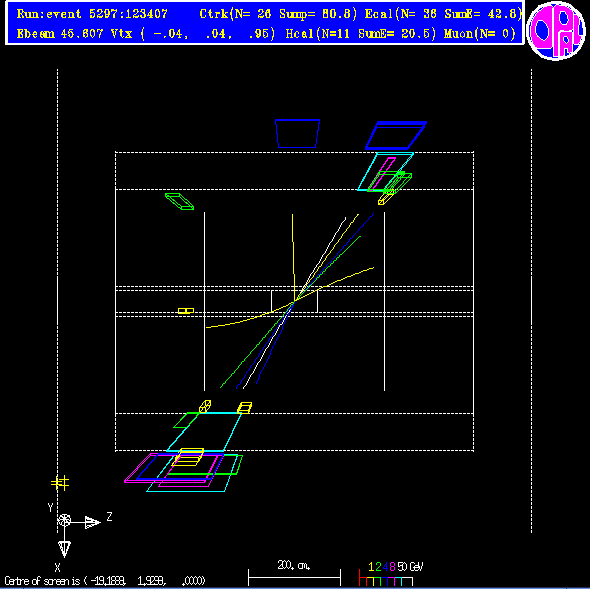Click the yellow calorimeter box below the blue track
Screen dimensions: 590x589
click(x=245, y=408)
